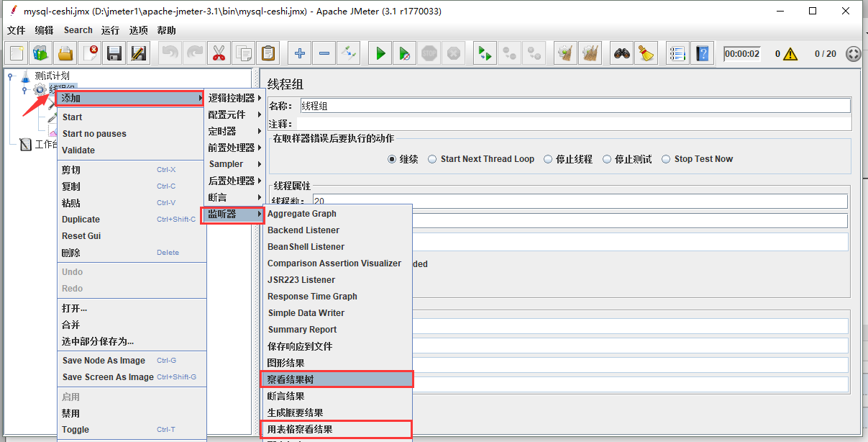Select the Start Next Thread Loop radio button
Viewport: 868px width, 442px height.
pos(433,159)
